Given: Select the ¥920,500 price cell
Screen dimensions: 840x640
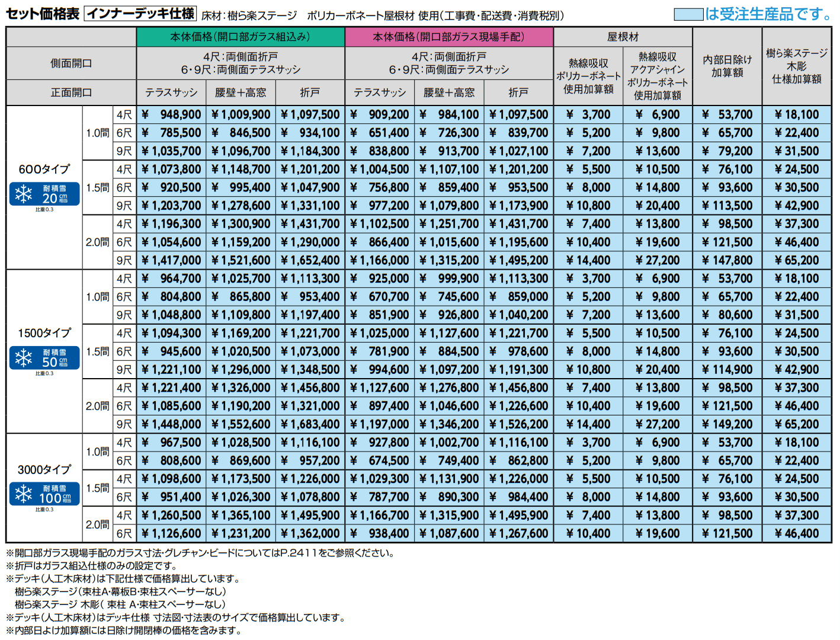Looking at the screenshot, I should pyautogui.click(x=171, y=187).
